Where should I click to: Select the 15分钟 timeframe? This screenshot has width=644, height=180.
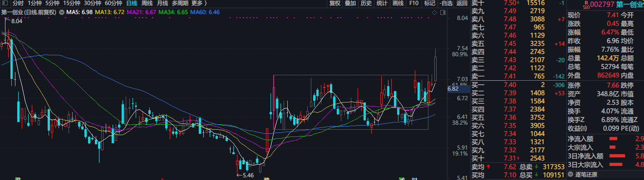(x=72, y=3)
